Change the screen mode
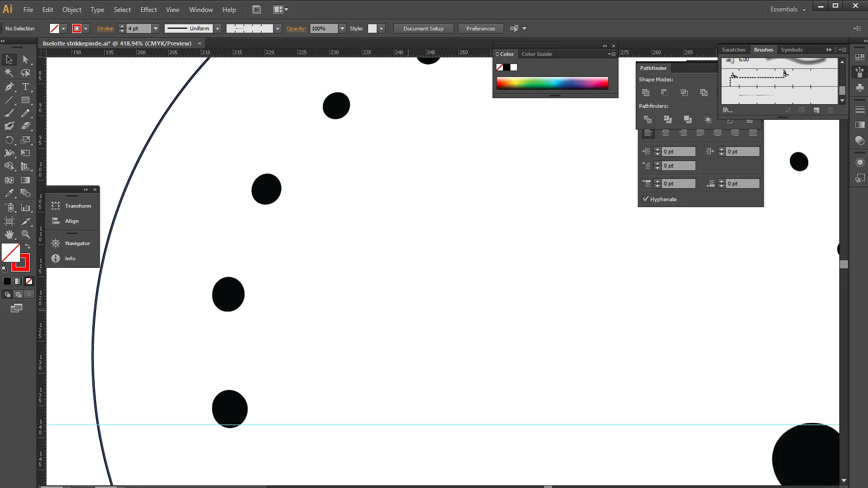This screenshot has height=488, width=868. pos(17,308)
